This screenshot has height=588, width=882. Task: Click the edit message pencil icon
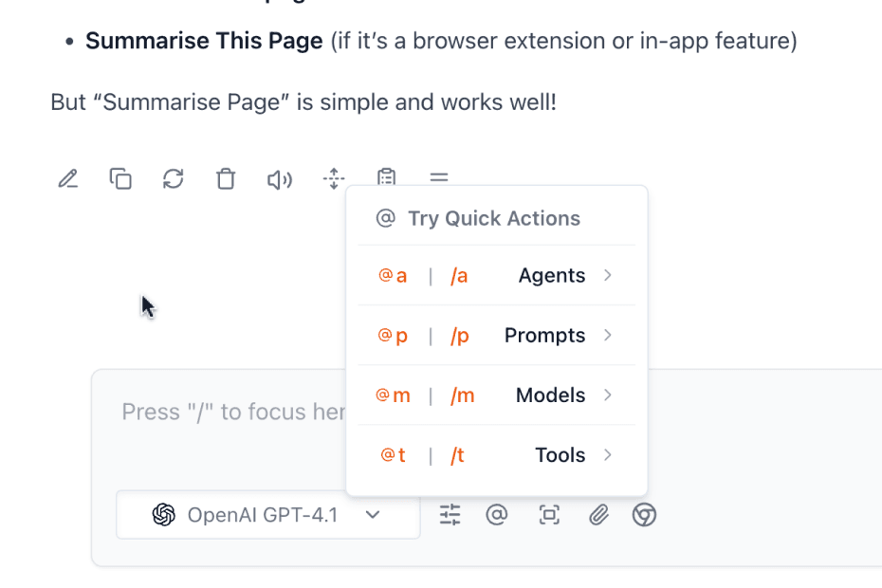click(67, 178)
